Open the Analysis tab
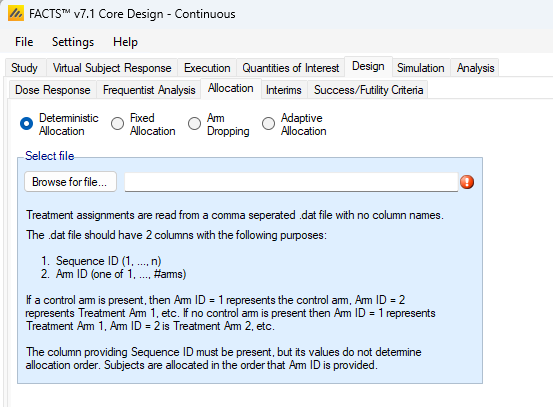This screenshot has height=407, width=553. [x=475, y=68]
